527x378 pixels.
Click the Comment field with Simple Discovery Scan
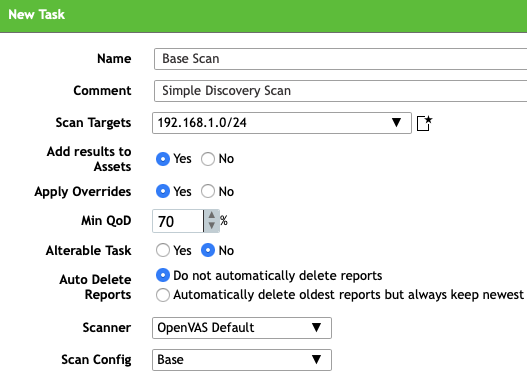pos(340,91)
